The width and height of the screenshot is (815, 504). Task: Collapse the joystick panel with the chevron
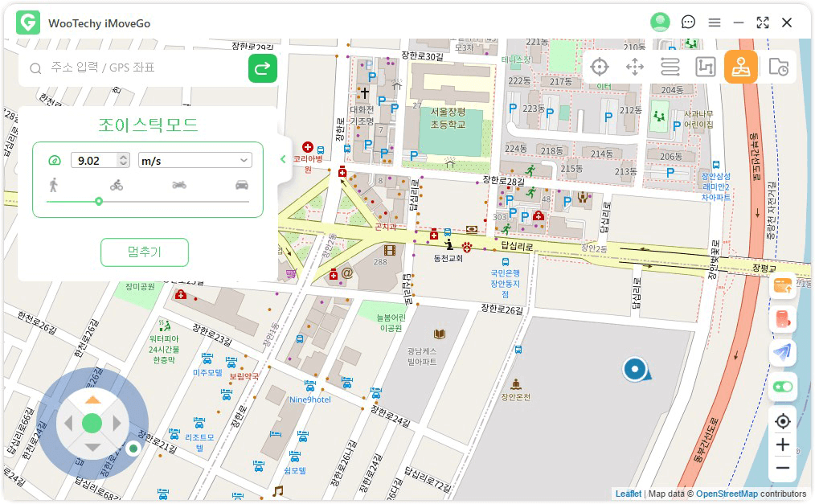[282, 159]
